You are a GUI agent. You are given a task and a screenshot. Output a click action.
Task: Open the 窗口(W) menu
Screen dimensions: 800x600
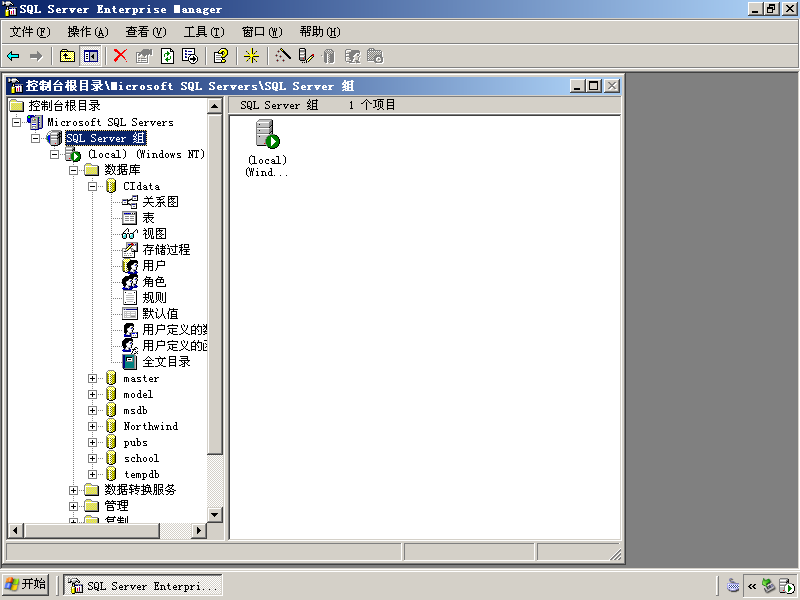[262, 32]
